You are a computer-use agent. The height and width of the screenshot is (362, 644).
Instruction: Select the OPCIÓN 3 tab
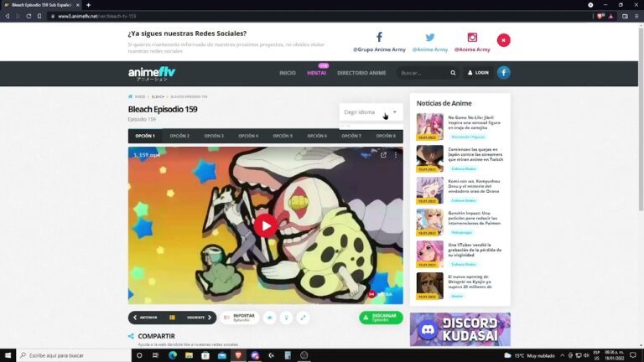pos(214,136)
